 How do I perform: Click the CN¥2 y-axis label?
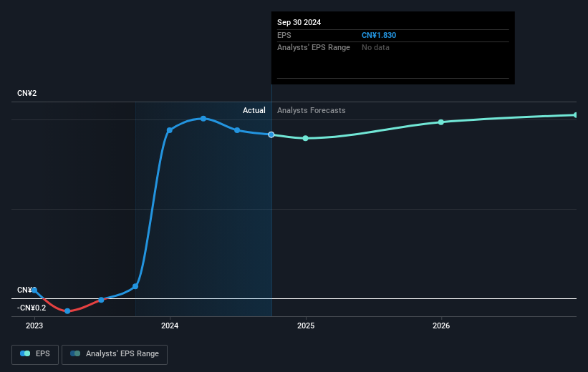coord(27,93)
